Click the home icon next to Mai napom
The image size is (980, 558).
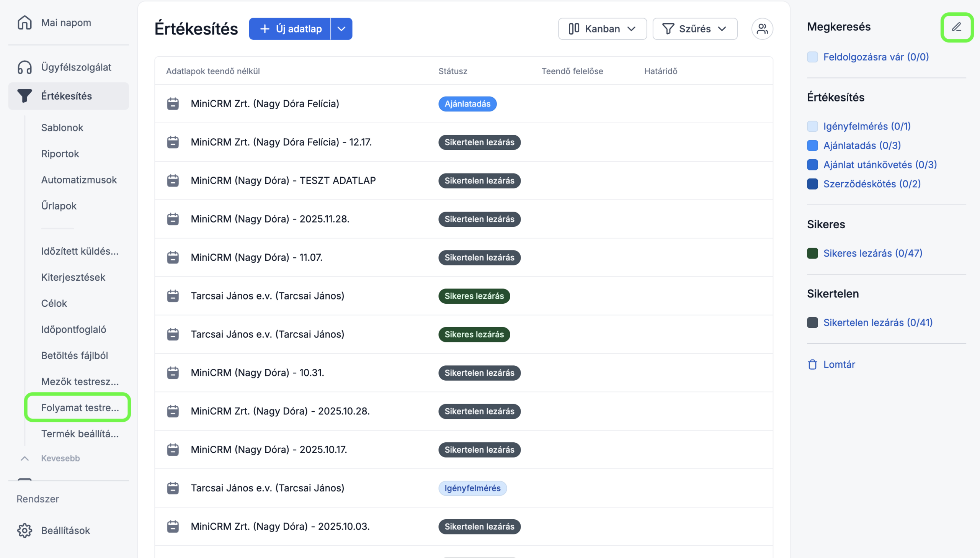point(24,22)
